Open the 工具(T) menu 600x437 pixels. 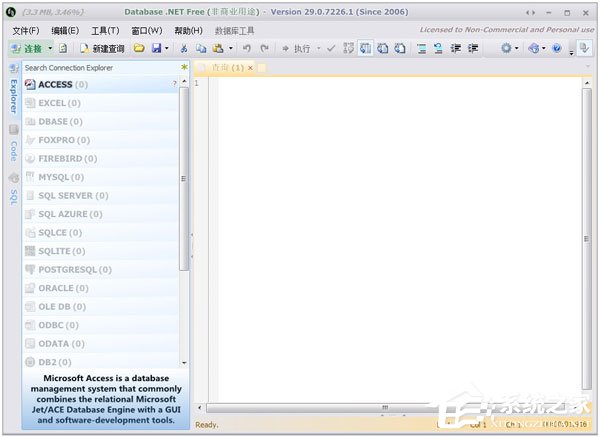click(105, 31)
